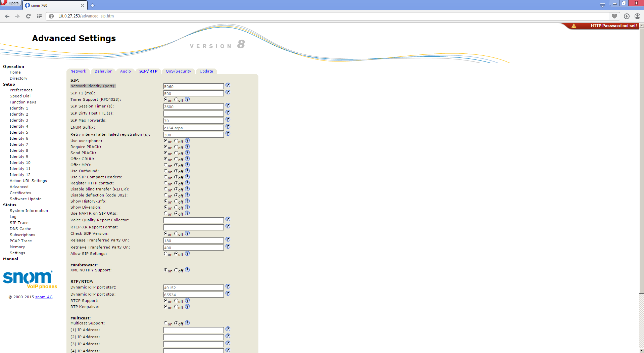Turn Timer Support (RFC4028) off
Viewport: 644px width, 353px height.
[x=176, y=99]
